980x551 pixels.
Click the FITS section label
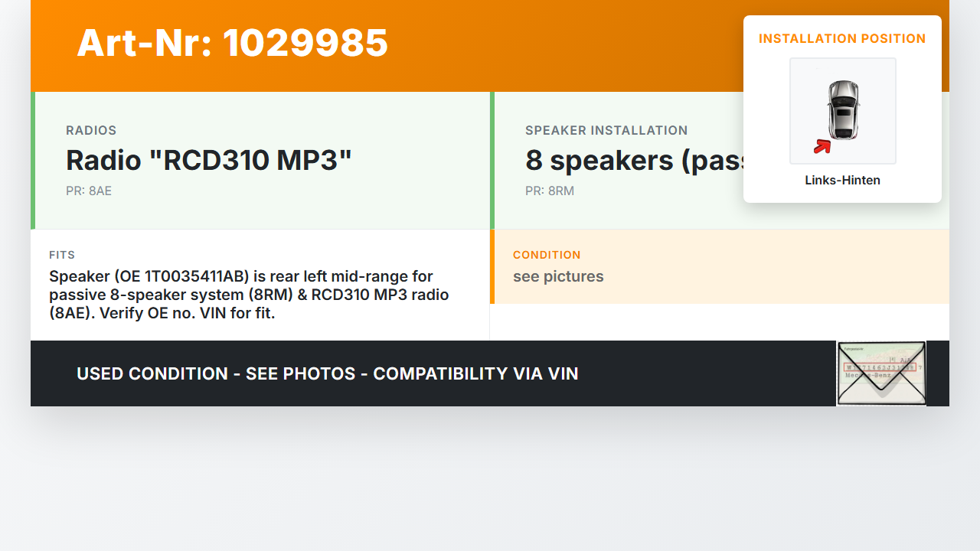(x=62, y=255)
